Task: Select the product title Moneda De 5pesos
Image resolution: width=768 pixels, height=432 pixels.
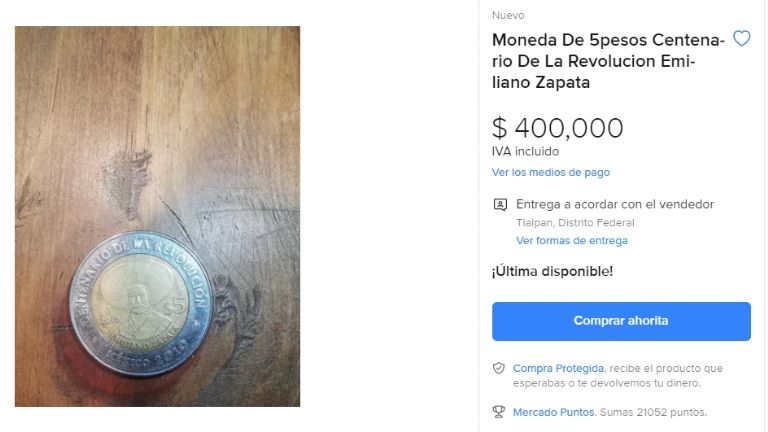Action: [x=608, y=61]
